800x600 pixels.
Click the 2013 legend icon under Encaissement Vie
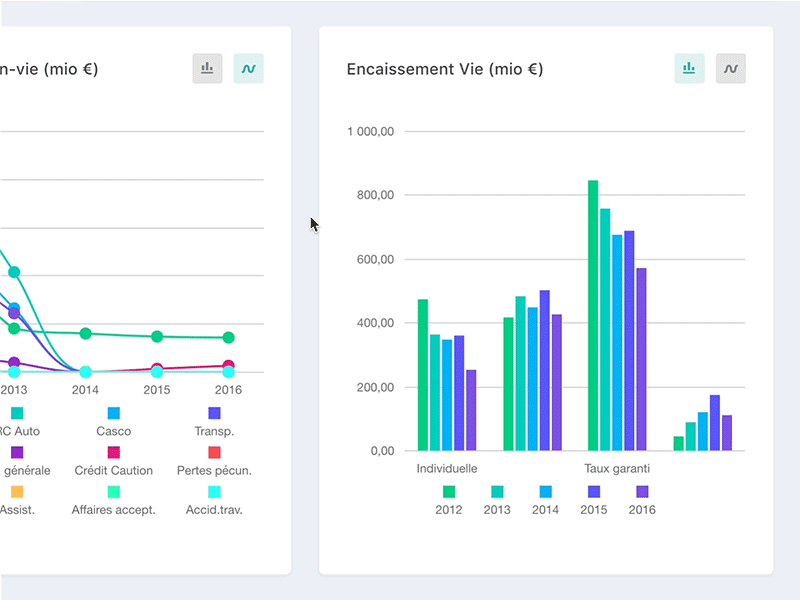click(x=497, y=491)
